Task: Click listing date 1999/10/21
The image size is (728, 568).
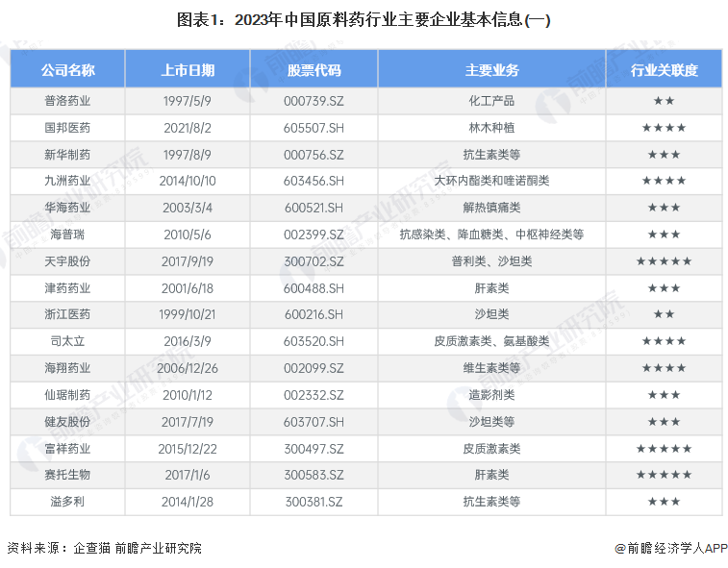Action: click(x=188, y=314)
